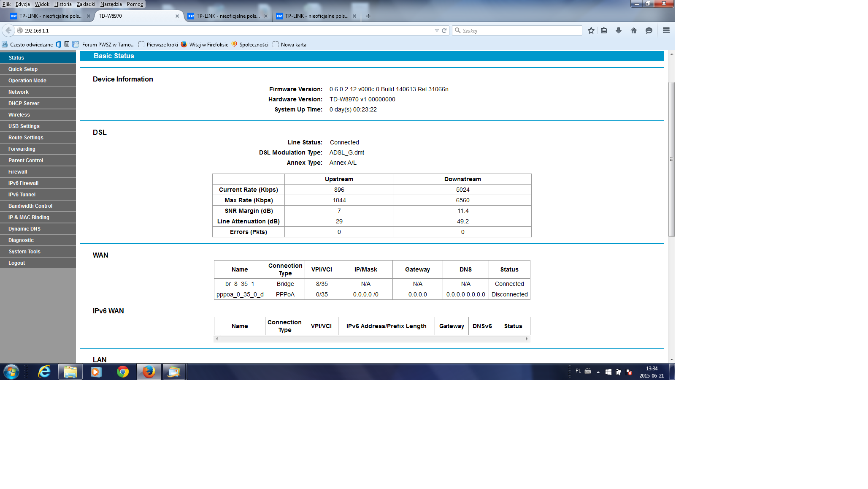This screenshot has width=868, height=489.
Task: Click the page vertical scrollbar thumb
Action: point(671,159)
